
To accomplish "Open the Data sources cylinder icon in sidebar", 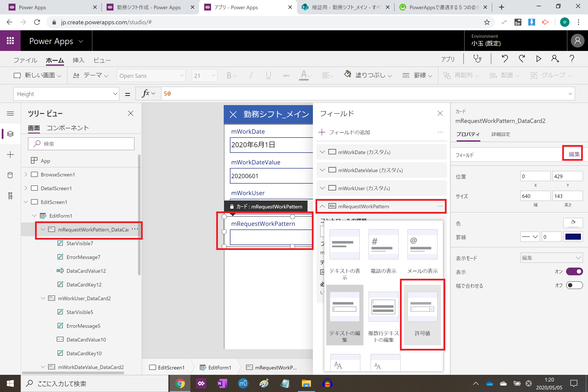I will (10, 175).
